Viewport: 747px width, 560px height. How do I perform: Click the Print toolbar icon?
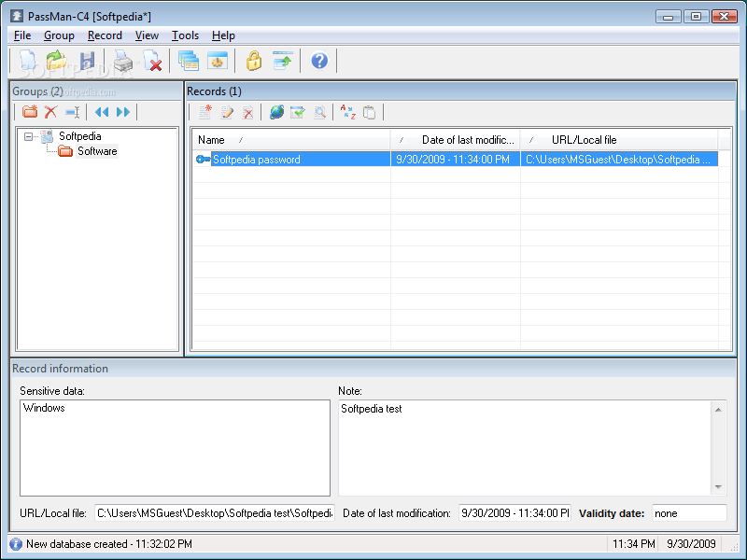[x=123, y=61]
